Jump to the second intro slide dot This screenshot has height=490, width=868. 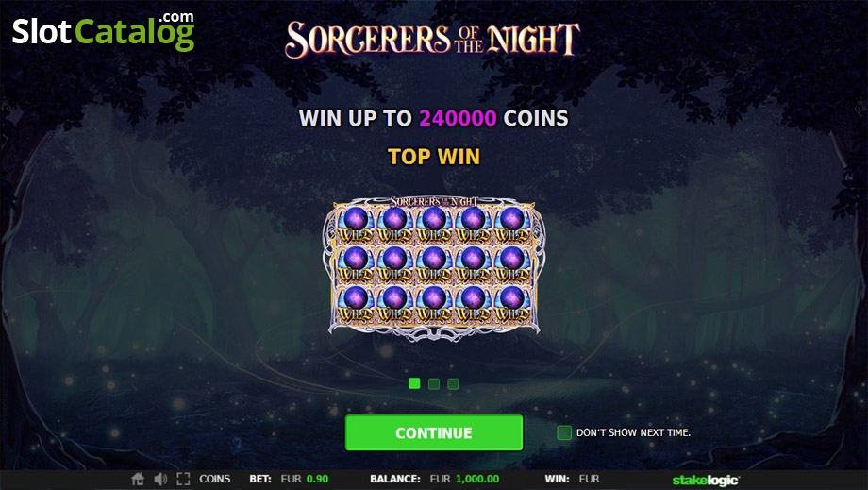(x=434, y=383)
